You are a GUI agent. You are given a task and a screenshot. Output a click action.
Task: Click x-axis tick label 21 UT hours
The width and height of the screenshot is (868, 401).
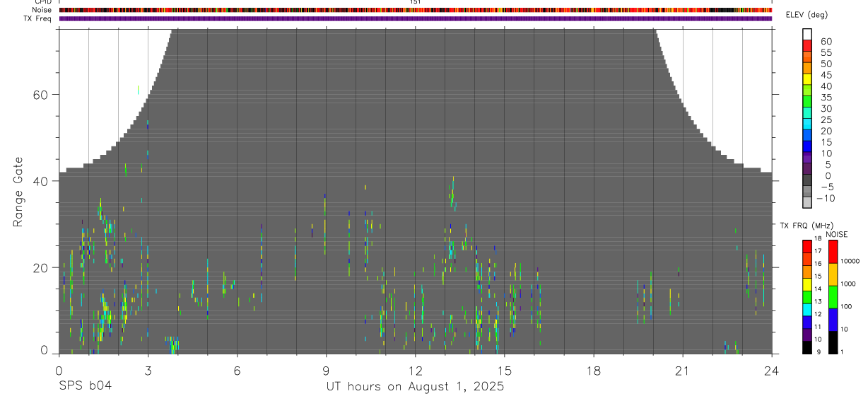(x=683, y=371)
